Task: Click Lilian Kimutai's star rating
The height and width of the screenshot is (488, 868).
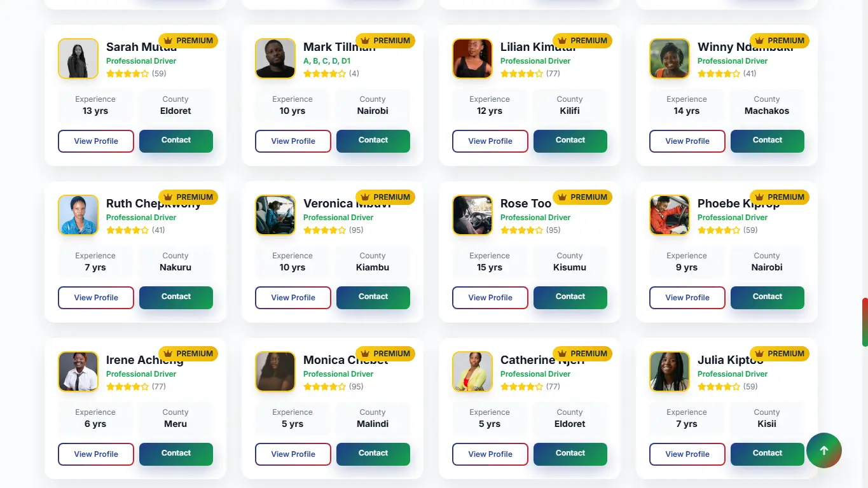Action: coord(521,74)
